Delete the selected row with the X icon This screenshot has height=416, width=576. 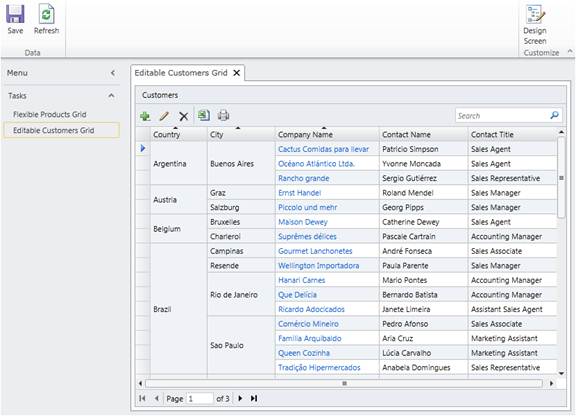pos(183,116)
